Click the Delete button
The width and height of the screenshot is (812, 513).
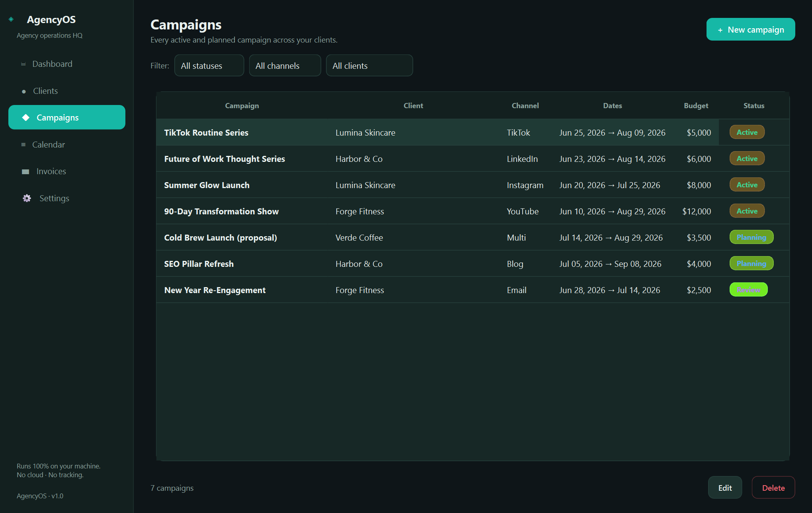pos(773,488)
